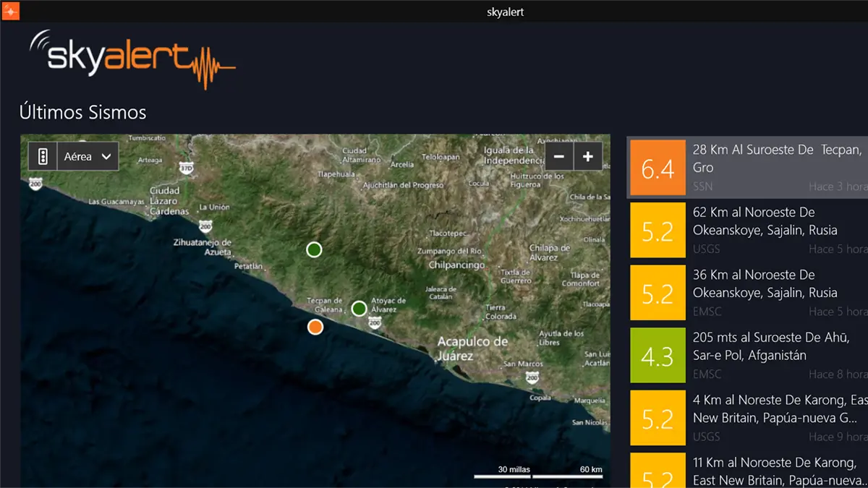Click the orange earthquake marker offshore
Viewport: 868px width, 488px height.
point(315,327)
